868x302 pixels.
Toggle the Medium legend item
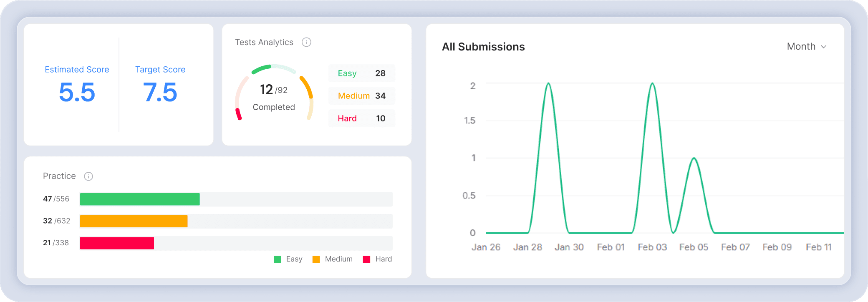[333, 259]
